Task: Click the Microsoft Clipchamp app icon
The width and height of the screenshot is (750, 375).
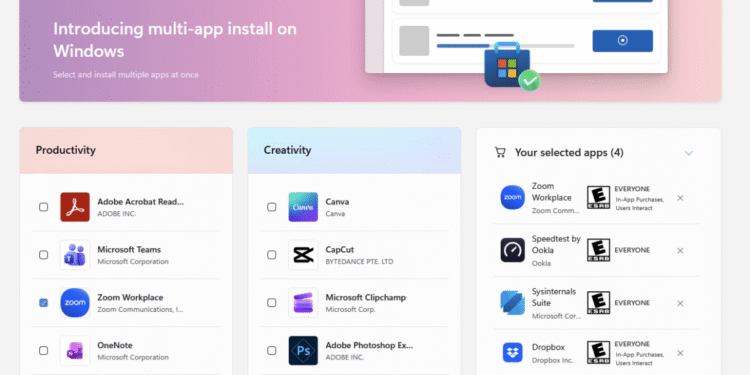Action: [x=303, y=302]
